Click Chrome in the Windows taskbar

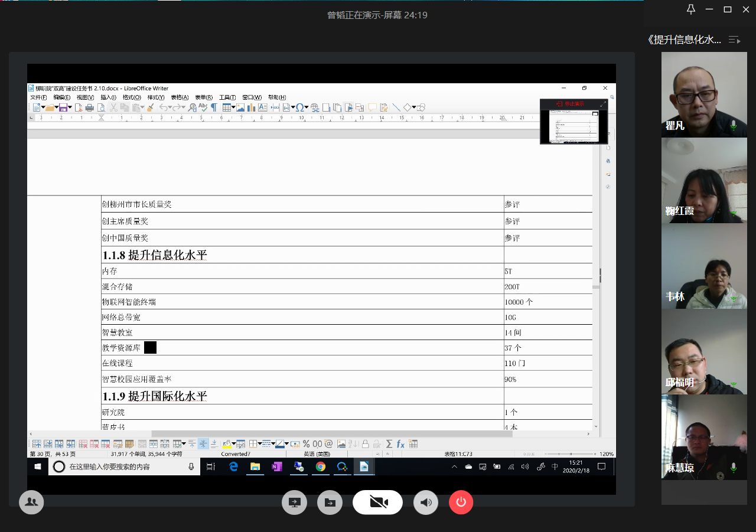[320, 466]
